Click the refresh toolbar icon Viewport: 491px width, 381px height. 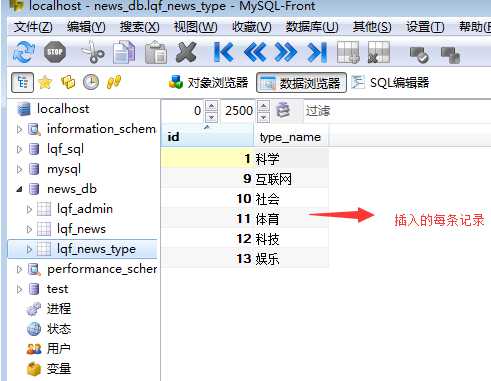[x=24, y=52]
